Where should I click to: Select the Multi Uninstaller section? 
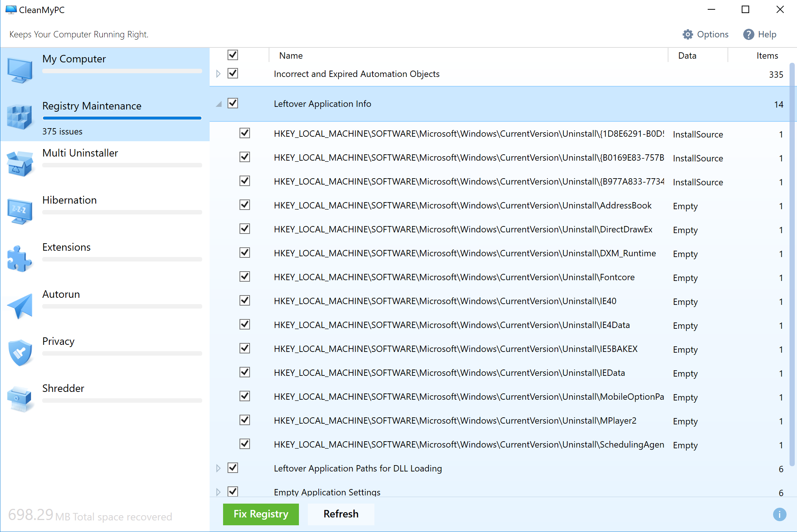[105, 164]
